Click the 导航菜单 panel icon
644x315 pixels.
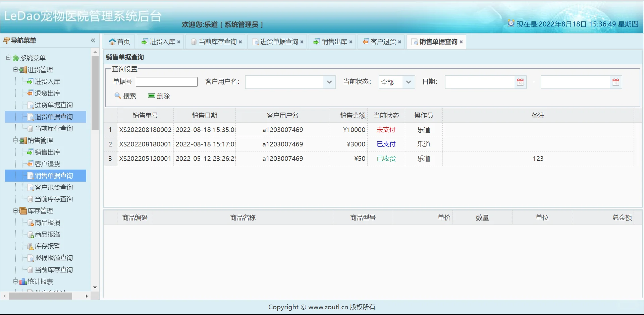[6, 40]
